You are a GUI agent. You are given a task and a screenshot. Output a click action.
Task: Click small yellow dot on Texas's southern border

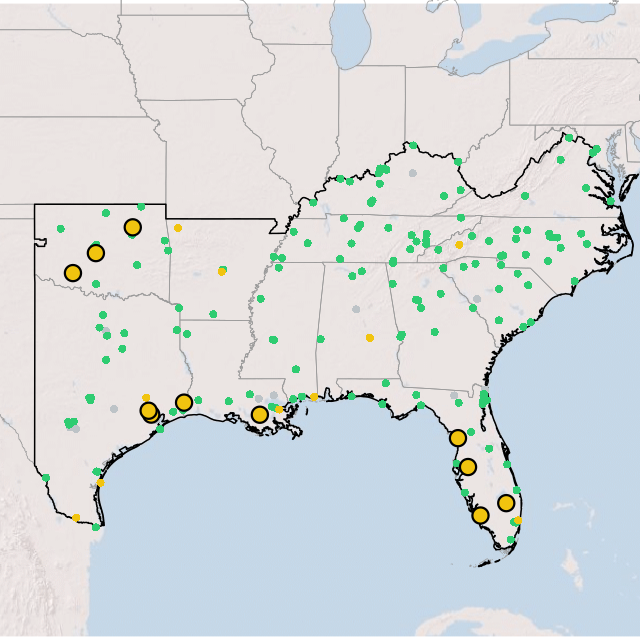tap(76, 518)
